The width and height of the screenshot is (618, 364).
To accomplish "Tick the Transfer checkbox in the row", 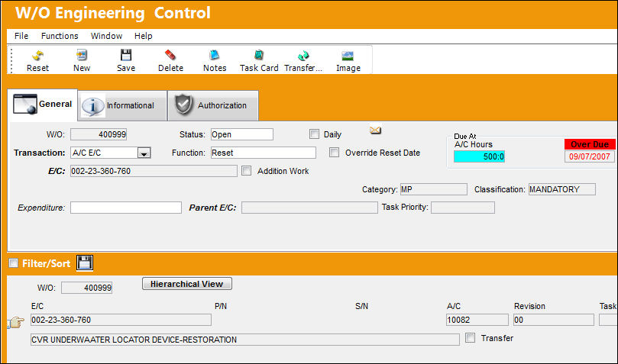I will (x=470, y=337).
